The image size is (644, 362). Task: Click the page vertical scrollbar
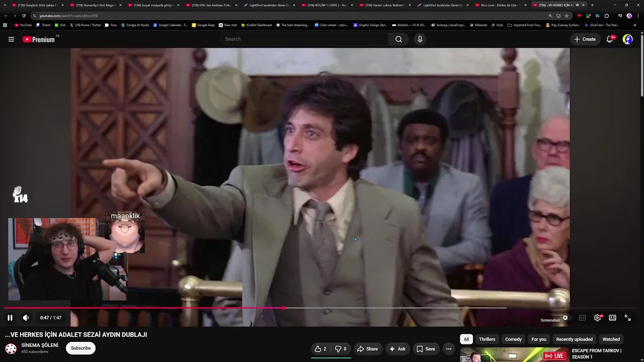click(641, 65)
